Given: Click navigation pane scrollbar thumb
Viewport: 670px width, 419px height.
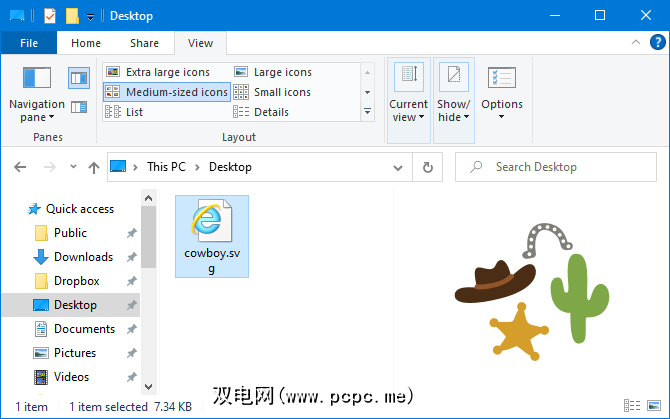Looking at the screenshot, I should (x=149, y=237).
